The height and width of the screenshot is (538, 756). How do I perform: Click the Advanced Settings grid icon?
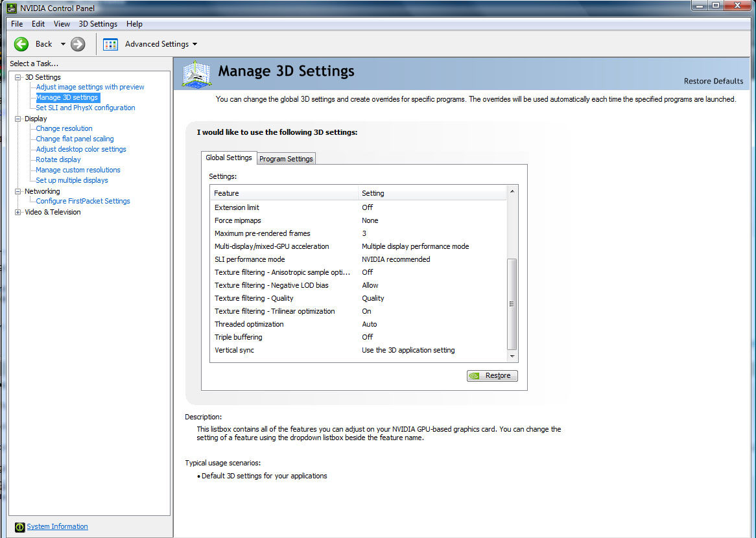pos(110,44)
